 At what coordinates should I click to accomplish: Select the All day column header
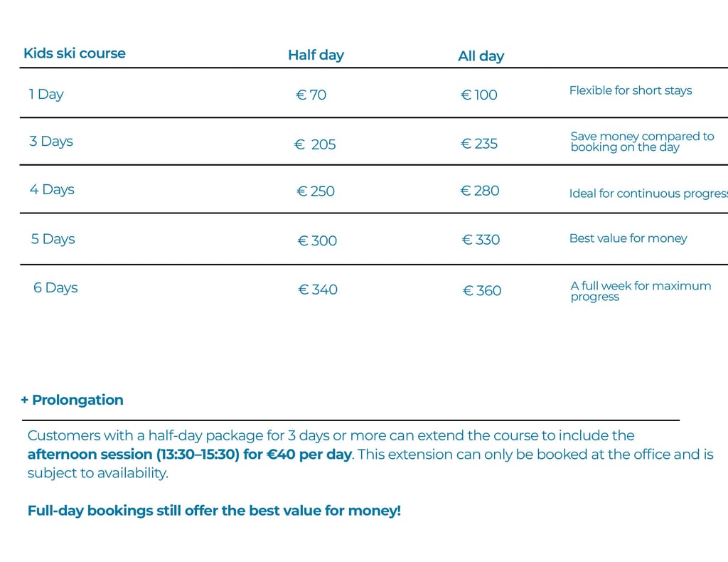[x=481, y=56]
